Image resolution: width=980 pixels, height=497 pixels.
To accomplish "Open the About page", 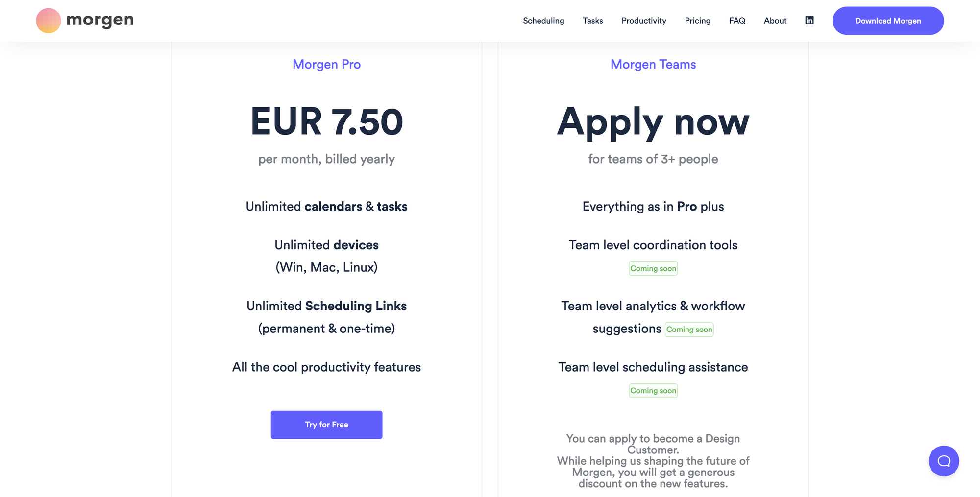I will point(775,21).
